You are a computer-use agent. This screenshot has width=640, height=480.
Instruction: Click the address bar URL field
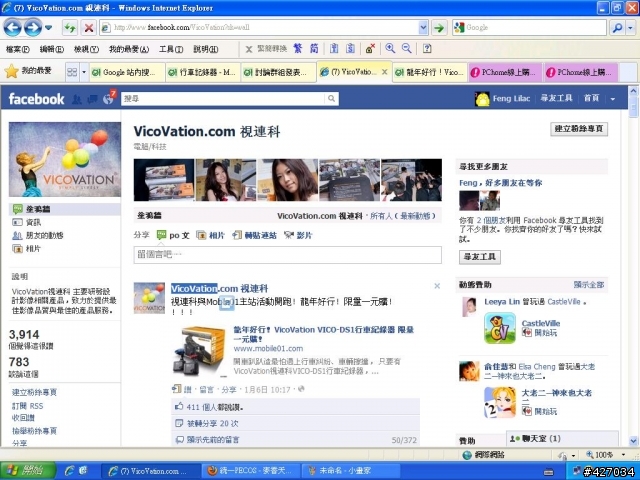259,27
